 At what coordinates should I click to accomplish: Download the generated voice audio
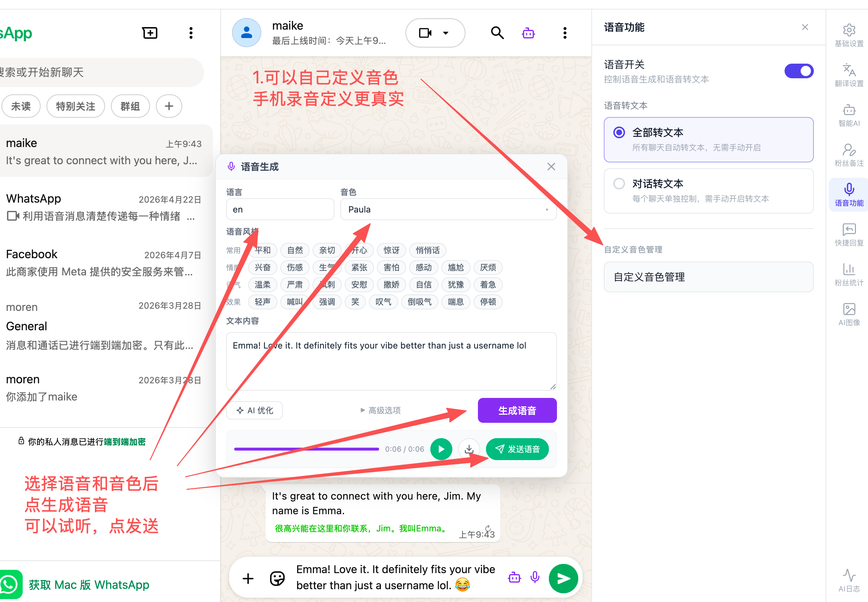(469, 449)
